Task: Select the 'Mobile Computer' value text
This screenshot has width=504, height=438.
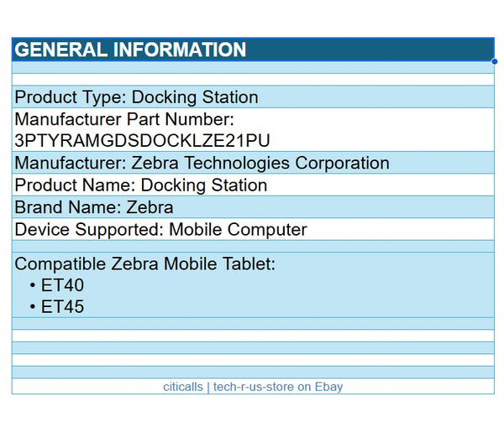Action: (x=239, y=229)
